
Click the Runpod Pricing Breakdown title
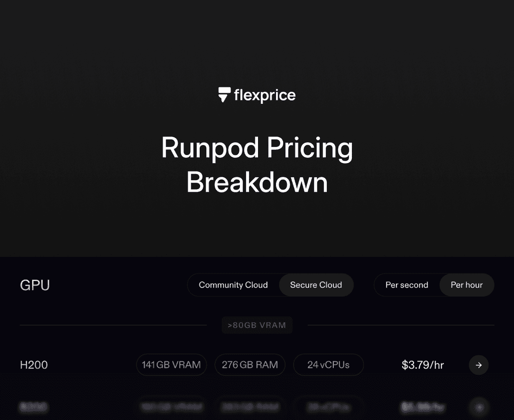coord(257,165)
